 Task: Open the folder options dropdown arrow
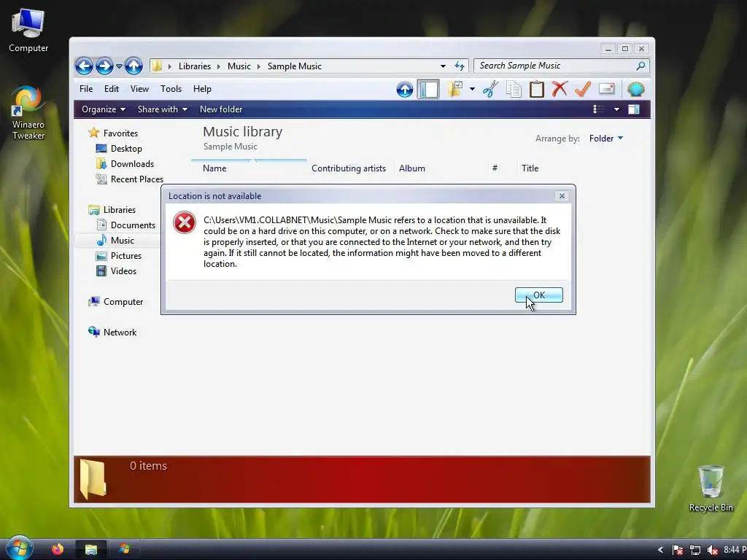[x=472, y=89]
